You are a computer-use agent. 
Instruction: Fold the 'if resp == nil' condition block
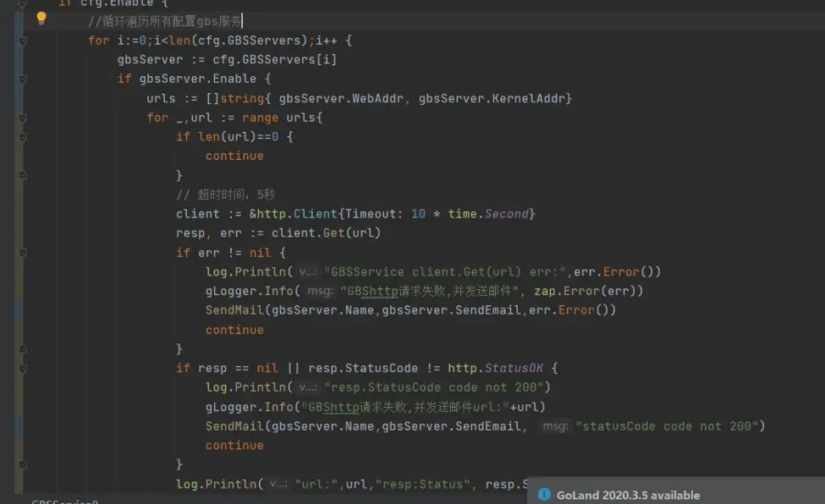24,369
